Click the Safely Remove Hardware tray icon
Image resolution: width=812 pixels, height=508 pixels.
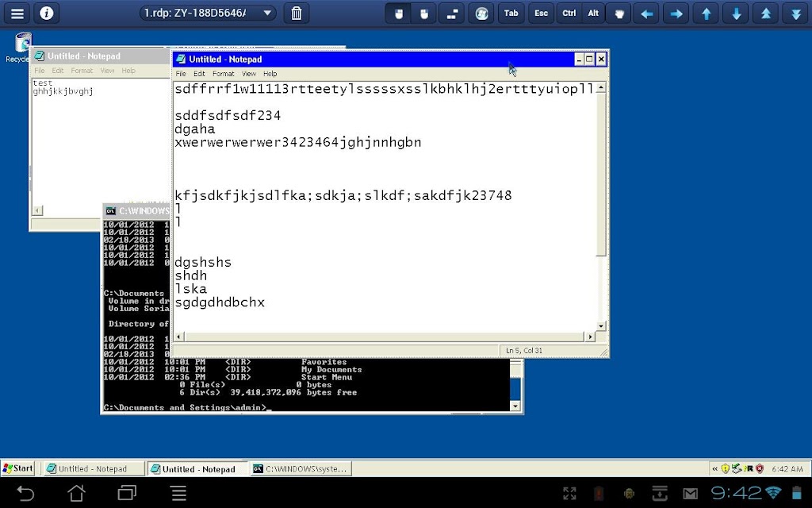[x=737, y=468]
